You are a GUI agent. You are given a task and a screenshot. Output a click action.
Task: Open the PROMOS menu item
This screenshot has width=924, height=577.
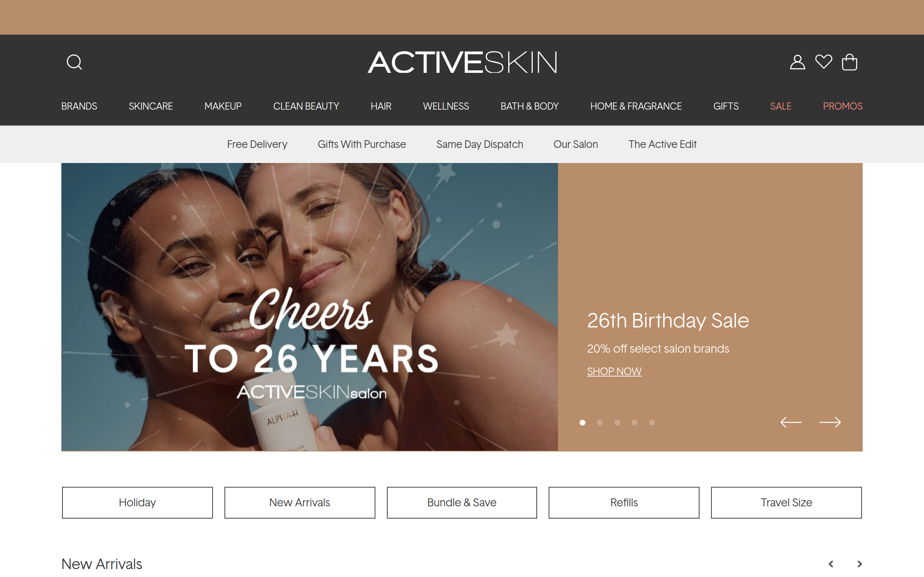(843, 106)
